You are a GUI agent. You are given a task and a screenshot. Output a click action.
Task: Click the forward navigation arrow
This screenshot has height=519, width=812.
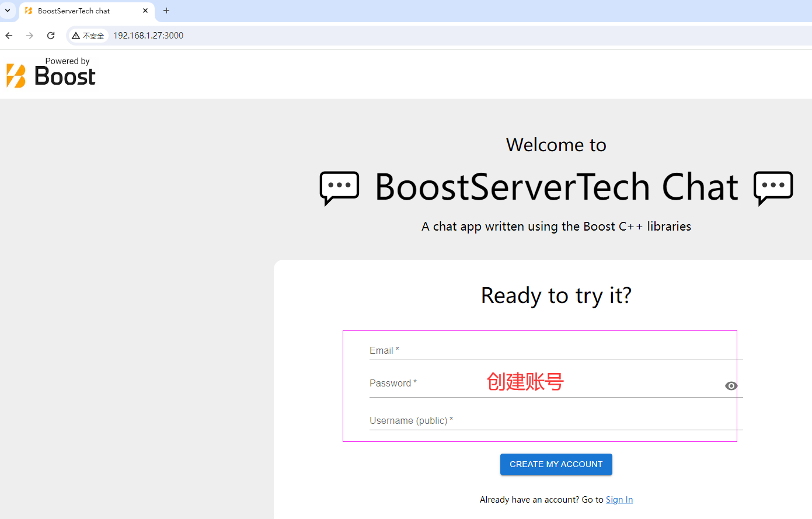30,36
